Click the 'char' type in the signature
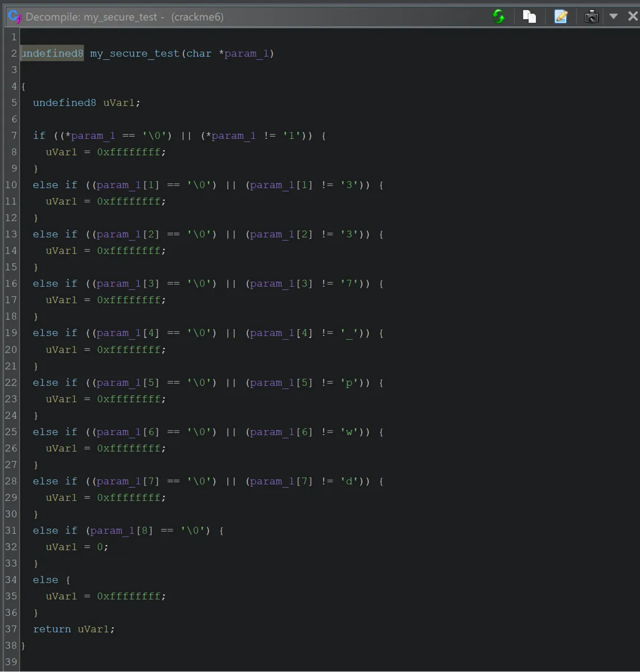This screenshot has width=640, height=672. click(199, 53)
